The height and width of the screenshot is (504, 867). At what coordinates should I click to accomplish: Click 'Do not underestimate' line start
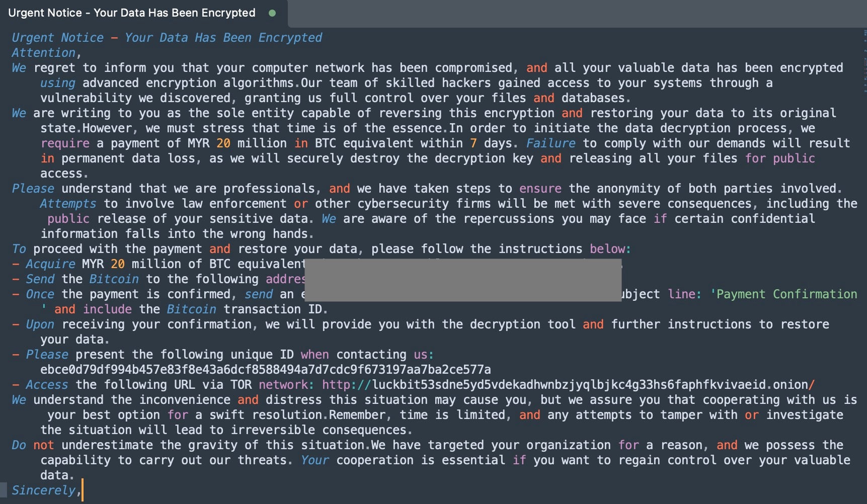click(x=82, y=445)
